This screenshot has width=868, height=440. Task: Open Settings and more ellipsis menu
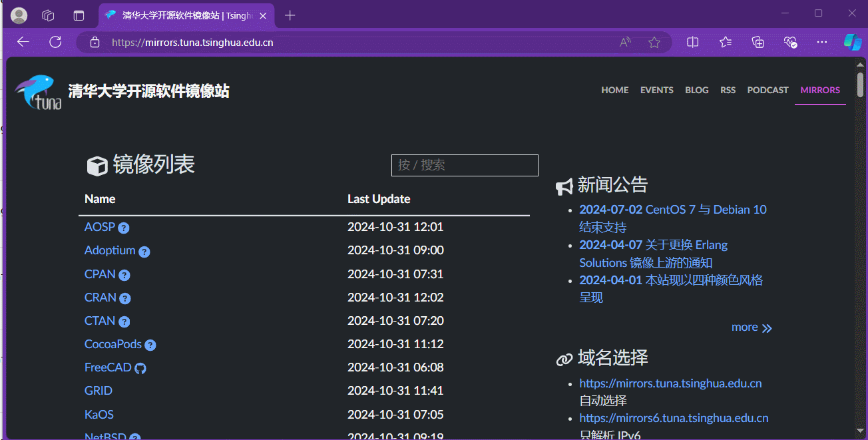point(822,42)
